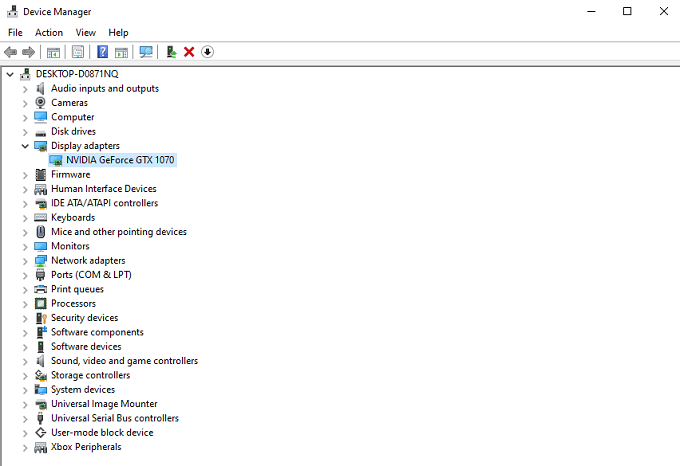Image resolution: width=680 pixels, height=466 pixels.
Task: Select the NVIDIA GeForce GTX 1070 device
Action: point(120,160)
